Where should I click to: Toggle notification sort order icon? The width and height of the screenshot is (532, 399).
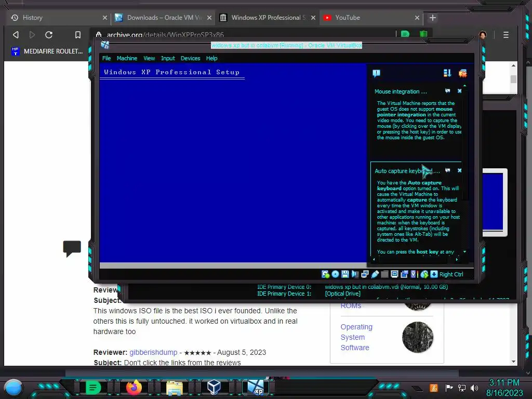point(447,73)
